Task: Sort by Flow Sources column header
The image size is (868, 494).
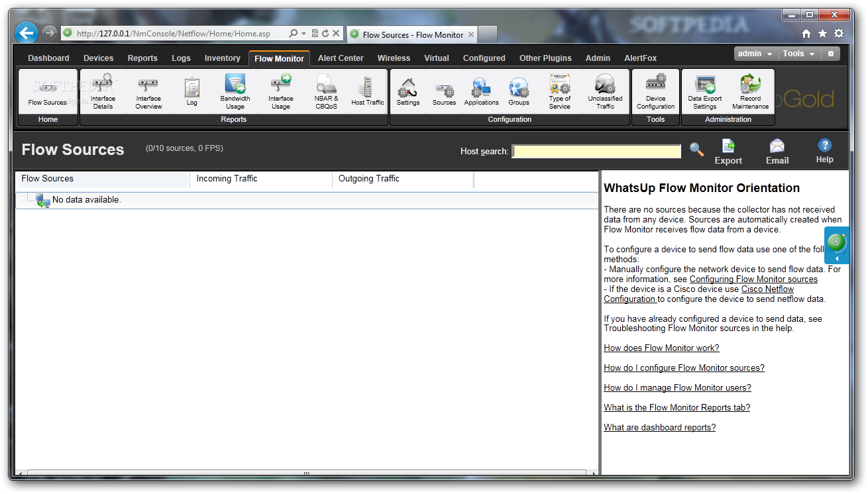Action: coord(103,179)
